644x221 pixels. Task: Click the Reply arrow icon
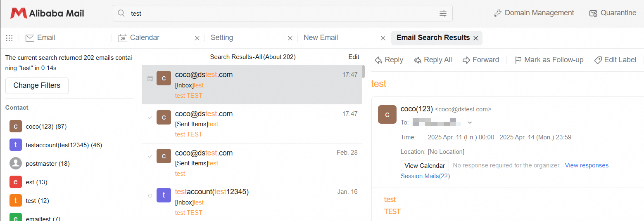378,60
